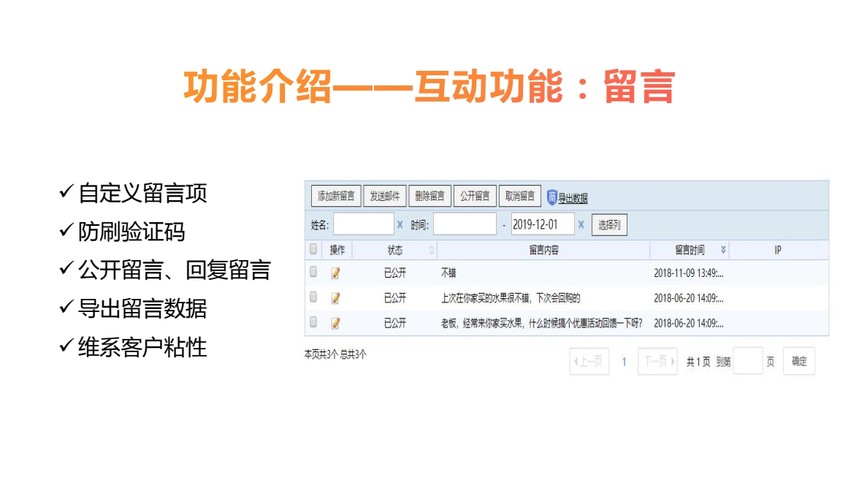Screen dimensions: 859x483
Task: Click edit icon for the 下次会回购 message
Action: point(336,298)
